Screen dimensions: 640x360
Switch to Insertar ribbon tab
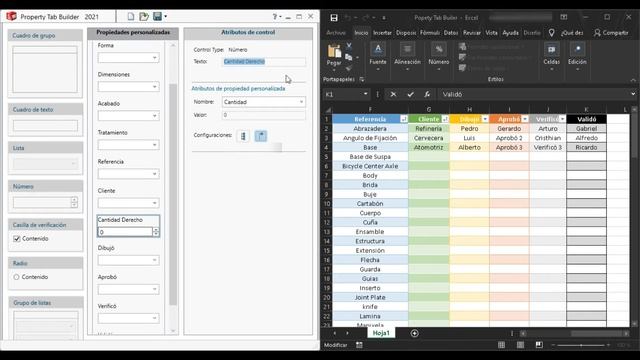point(382,33)
